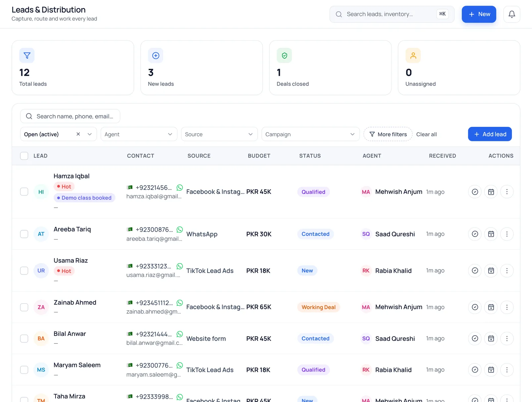This screenshot has height=402, width=532.
Task: Click the Unassigned stat card
Action: [459, 68]
